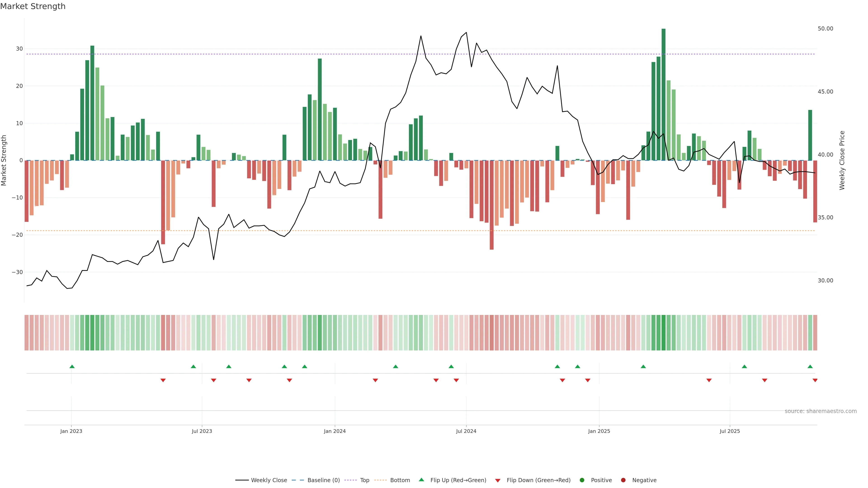Click the Jan 2024 x-axis label
This screenshot has width=868, height=488.
[x=335, y=431]
